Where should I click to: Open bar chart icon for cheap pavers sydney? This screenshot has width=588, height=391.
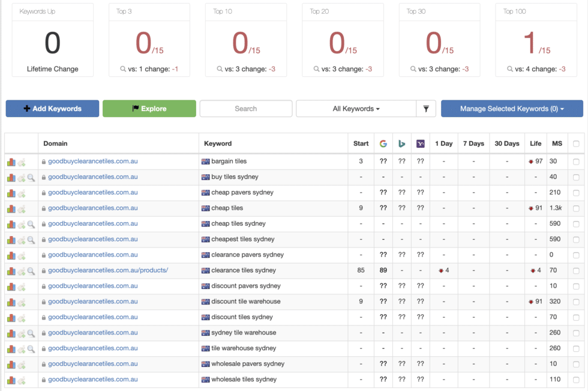(11, 193)
